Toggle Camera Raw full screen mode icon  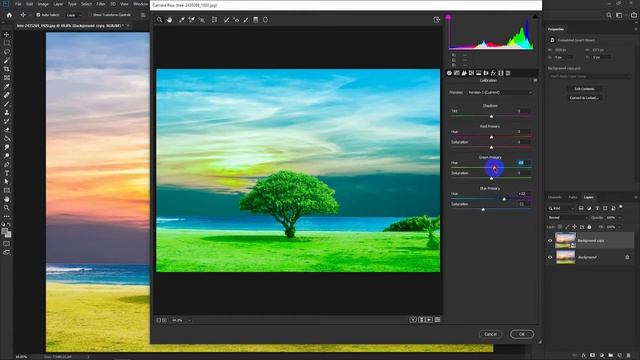pos(436,20)
